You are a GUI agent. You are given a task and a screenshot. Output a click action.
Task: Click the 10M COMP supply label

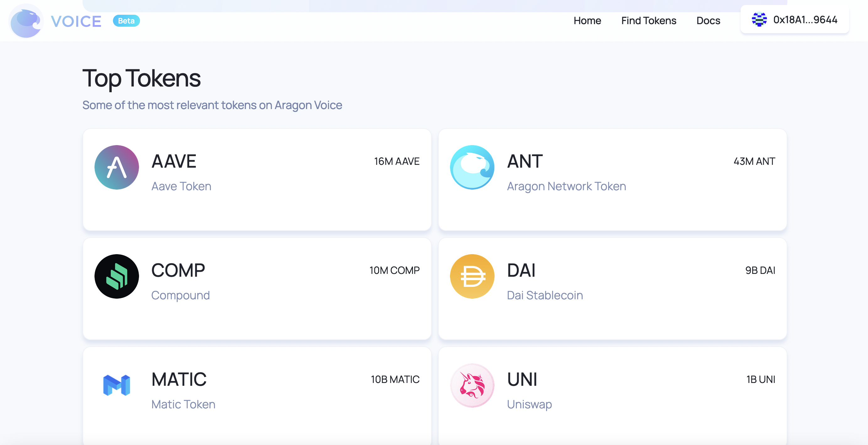click(x=394, y=270)
